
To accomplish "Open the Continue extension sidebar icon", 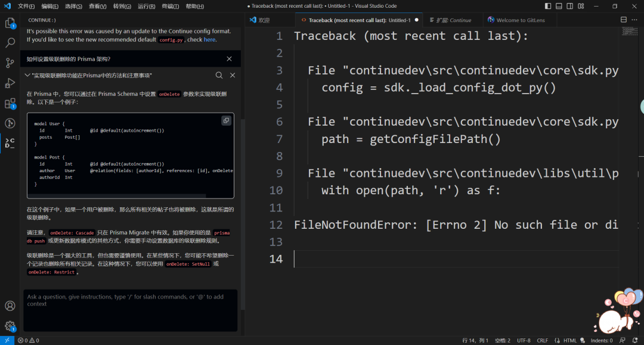I will [x=10, y=143].
